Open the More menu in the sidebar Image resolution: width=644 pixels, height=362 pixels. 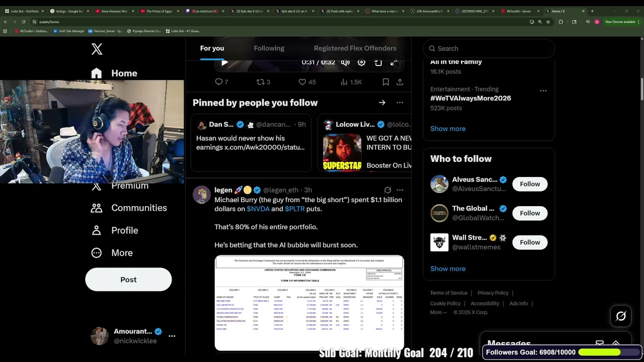(x=112, y=253)
